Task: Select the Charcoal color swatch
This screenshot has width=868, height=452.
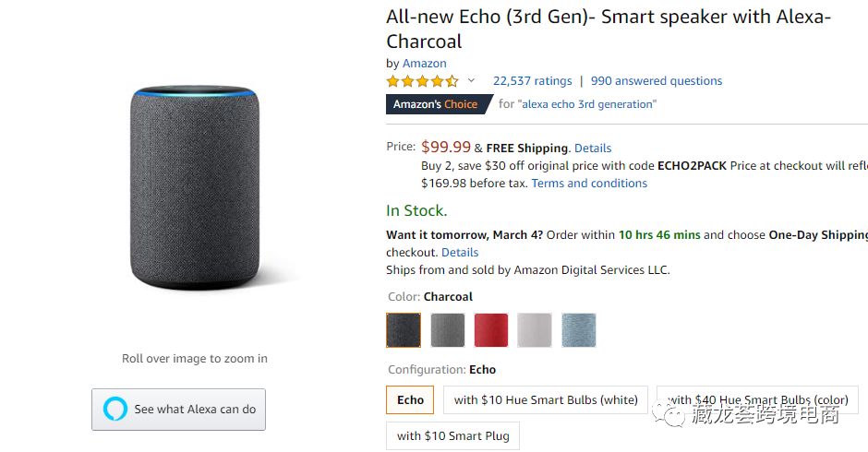Action: pyautogui.click(x=404, y=330)
